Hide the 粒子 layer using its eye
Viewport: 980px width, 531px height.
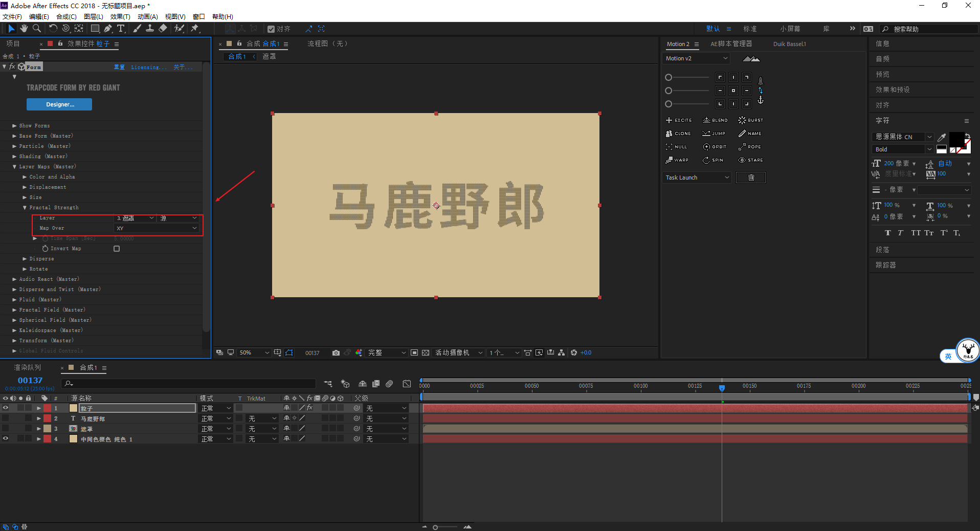coord(6,408)
